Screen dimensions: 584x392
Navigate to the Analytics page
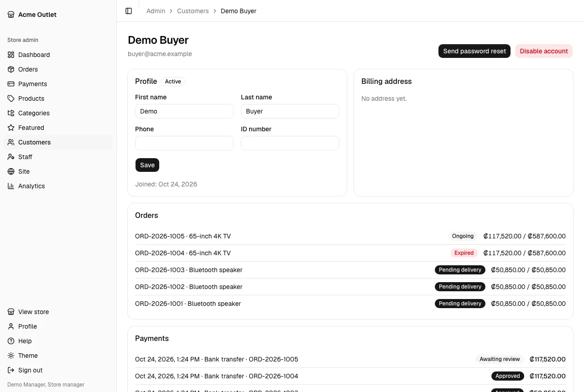pyautogui.click(x=58, y=186)
